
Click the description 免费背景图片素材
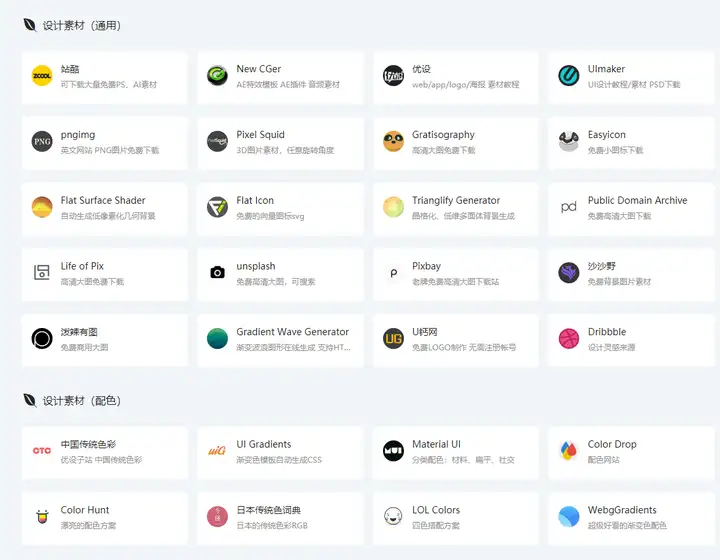pos(619,282)
